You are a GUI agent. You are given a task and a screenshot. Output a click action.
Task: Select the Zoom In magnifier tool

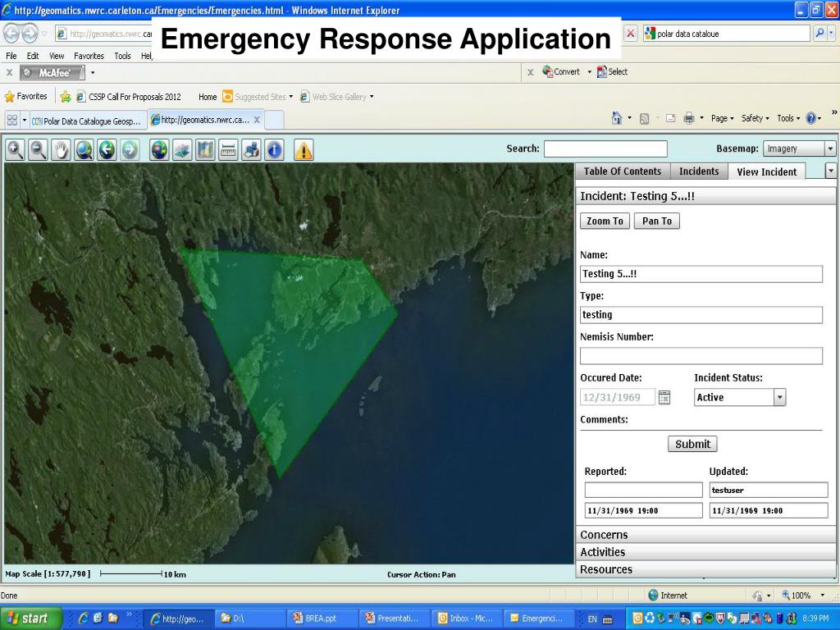[x=15, y=149]
